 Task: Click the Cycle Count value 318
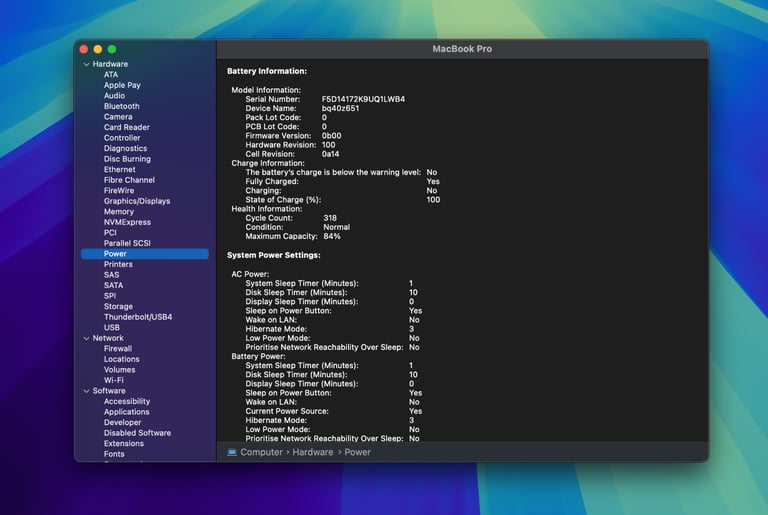330,218
